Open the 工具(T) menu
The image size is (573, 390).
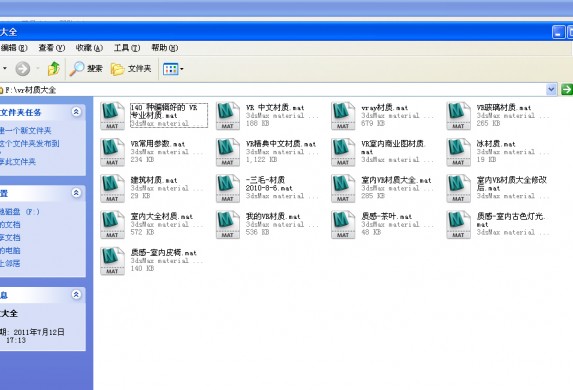(x=127, y=48)
